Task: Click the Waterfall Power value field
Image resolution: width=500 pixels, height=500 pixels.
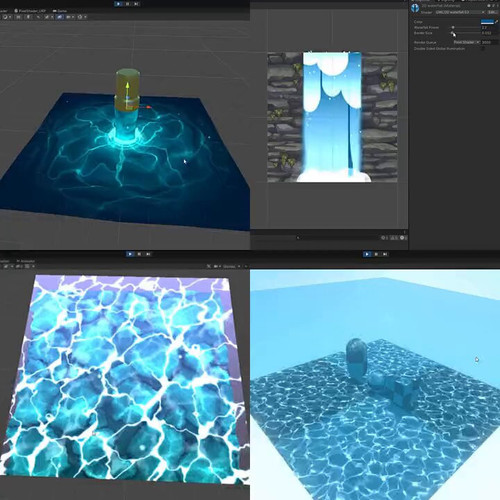Action: (x=490, y=27)
